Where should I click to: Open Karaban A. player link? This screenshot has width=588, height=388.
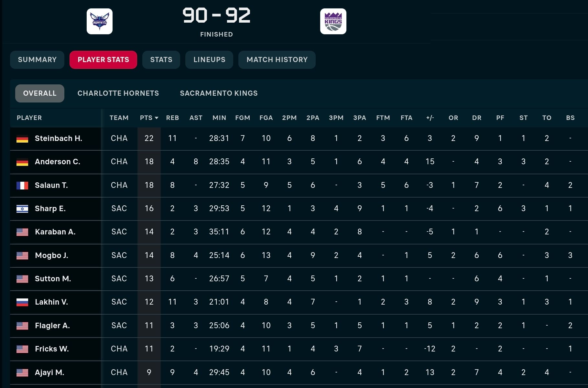(x=55, y=232)
